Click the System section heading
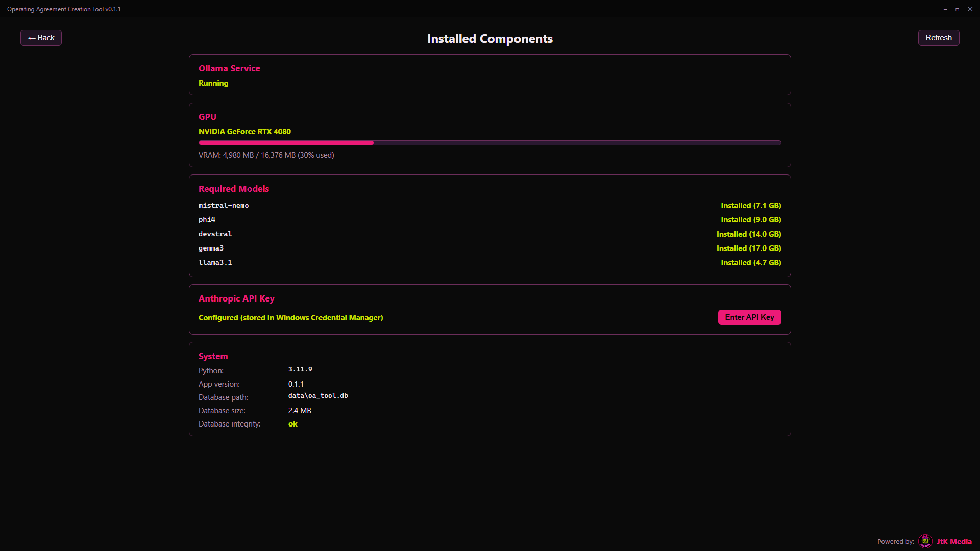The image size is (980, 551). pyautogui.click(x=213, y=357)
